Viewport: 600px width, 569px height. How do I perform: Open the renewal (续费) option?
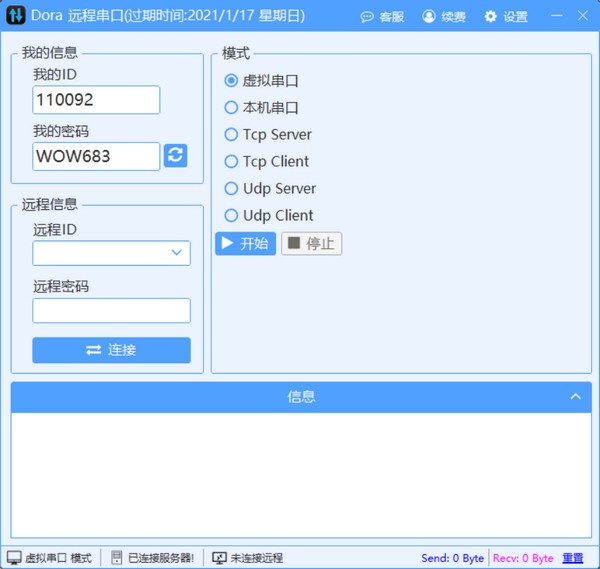444,17
